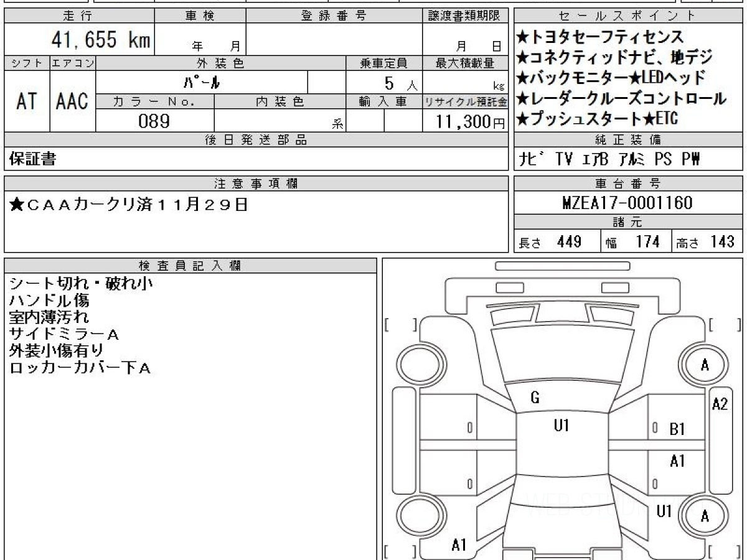
Task: Select the AT shift value
Action: (27, 101)
